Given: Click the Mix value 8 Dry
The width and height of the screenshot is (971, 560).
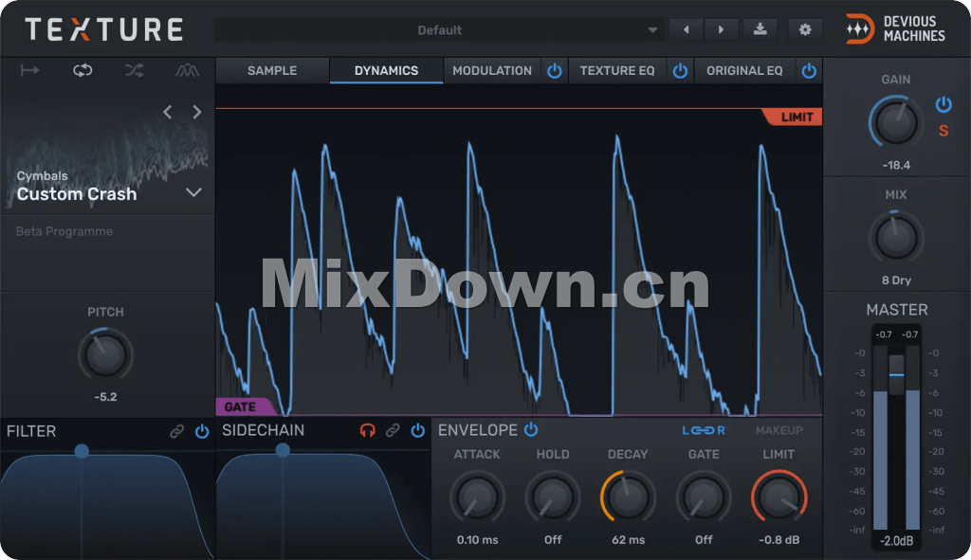Looking at the screenshot, I should tap(896, 280).
